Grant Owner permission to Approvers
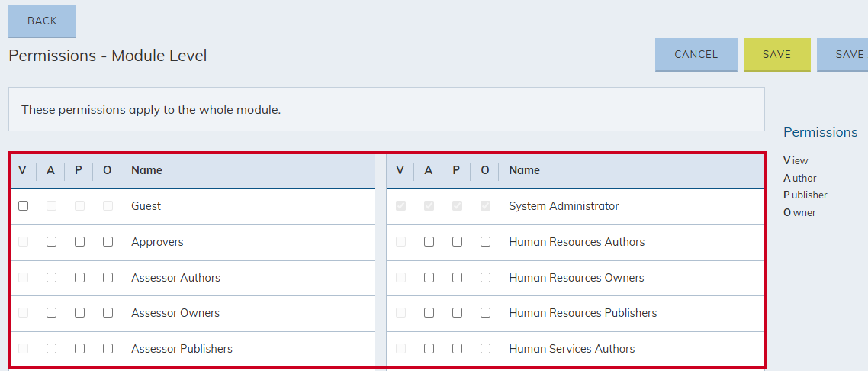 pyautogui.click(x=108, y=242)
